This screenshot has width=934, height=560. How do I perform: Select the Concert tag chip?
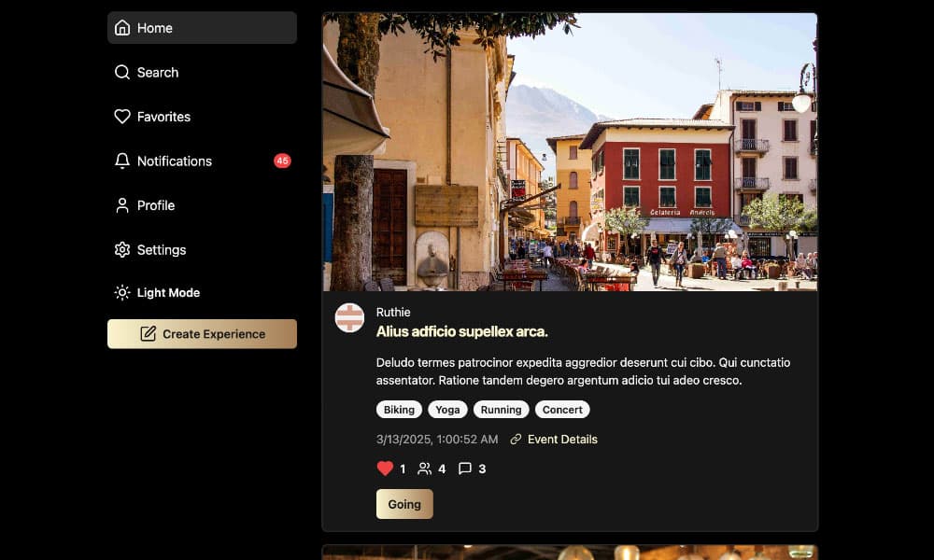click(562, 410)
